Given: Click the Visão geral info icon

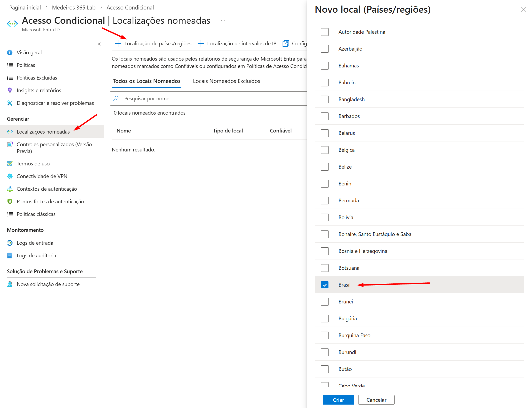Looking at the screenshot, I should click(10, 52).
